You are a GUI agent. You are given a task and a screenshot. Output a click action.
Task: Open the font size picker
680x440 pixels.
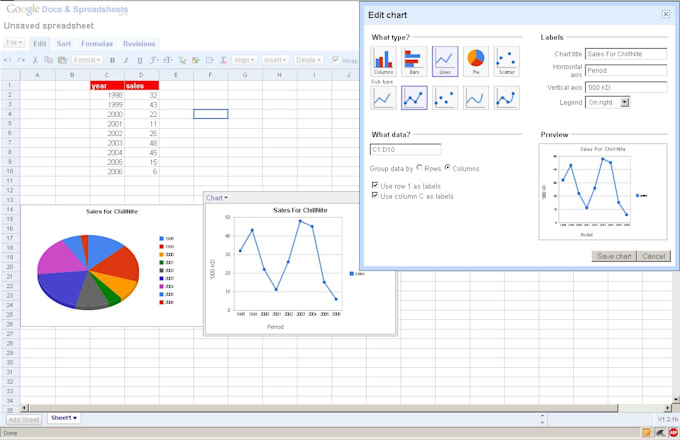pos(168,60)
